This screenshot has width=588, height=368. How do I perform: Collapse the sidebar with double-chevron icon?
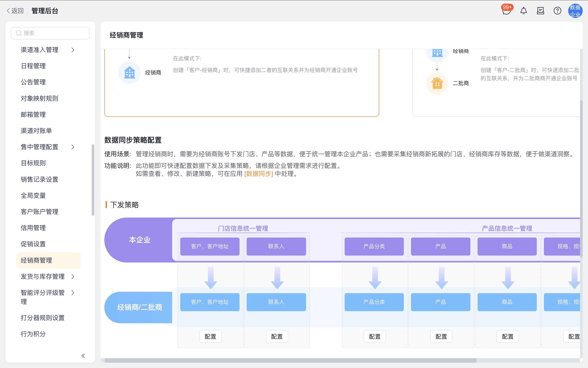(83, 356)
